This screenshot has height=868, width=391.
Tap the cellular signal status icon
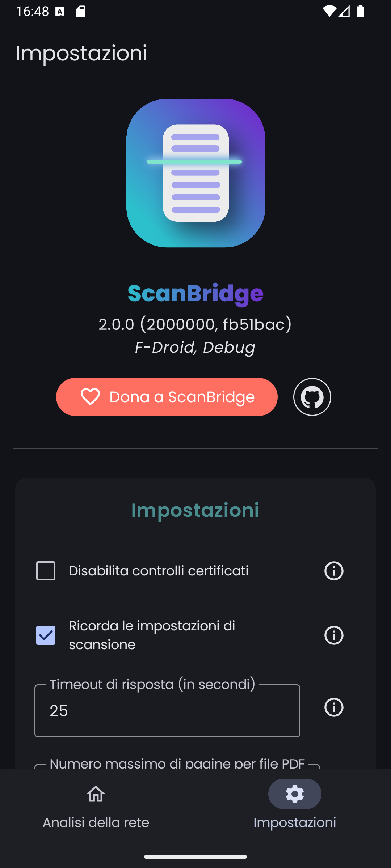[x=344, y=12]
